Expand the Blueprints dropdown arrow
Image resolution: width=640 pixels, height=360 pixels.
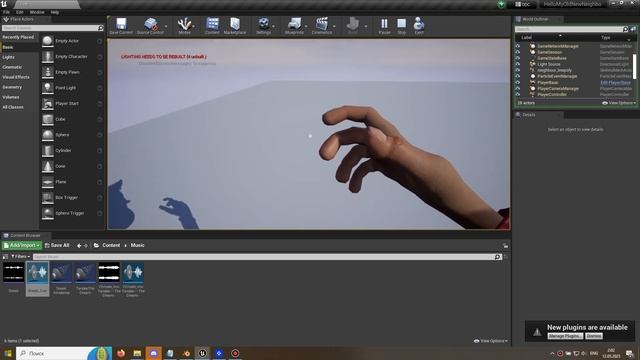pos(306,27)
